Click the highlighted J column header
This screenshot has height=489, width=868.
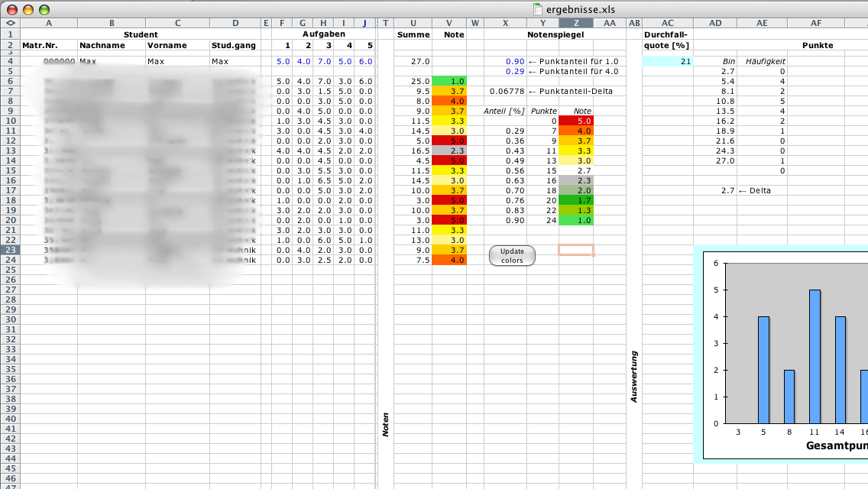pos(364,23)
